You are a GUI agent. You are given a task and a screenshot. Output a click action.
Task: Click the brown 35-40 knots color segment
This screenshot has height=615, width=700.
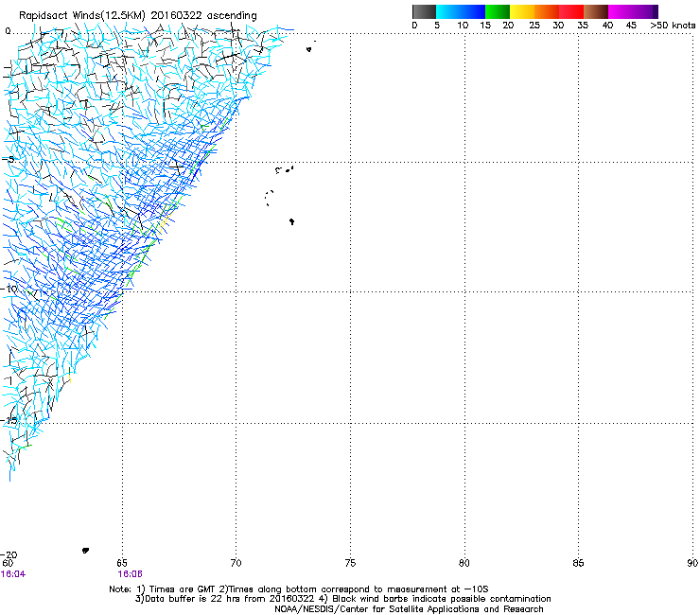(x=596, y=11)
